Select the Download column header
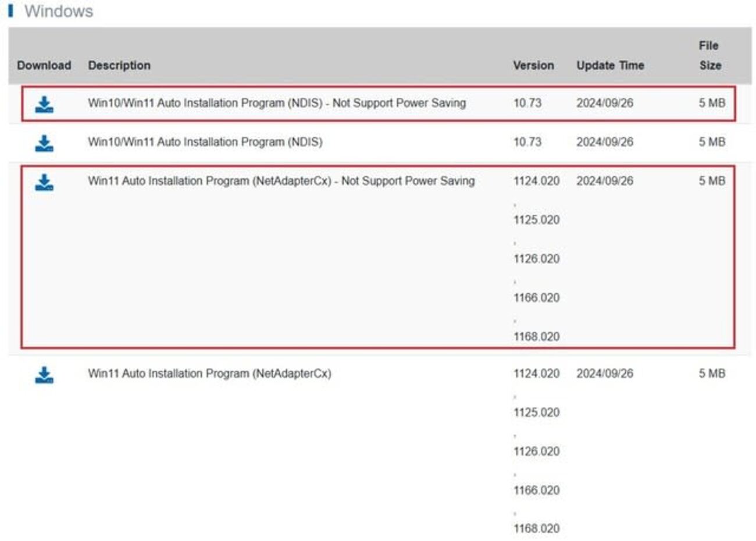Screen dimensions: 756x541 [x=44, y=65]
